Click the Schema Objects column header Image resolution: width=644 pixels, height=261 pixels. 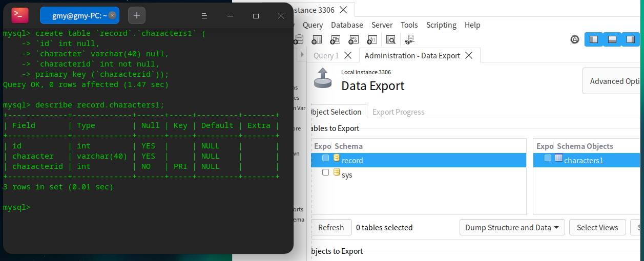(585, 146)
